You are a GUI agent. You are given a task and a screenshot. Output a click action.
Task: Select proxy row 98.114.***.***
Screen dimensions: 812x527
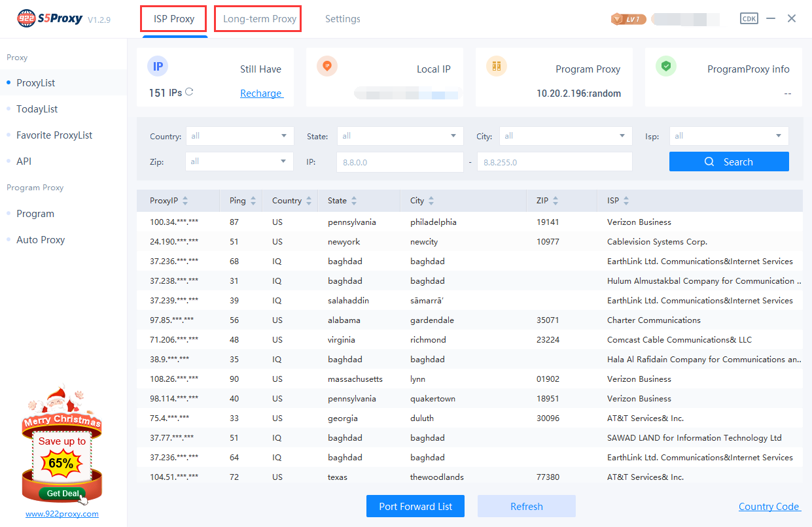pos(470,399)
